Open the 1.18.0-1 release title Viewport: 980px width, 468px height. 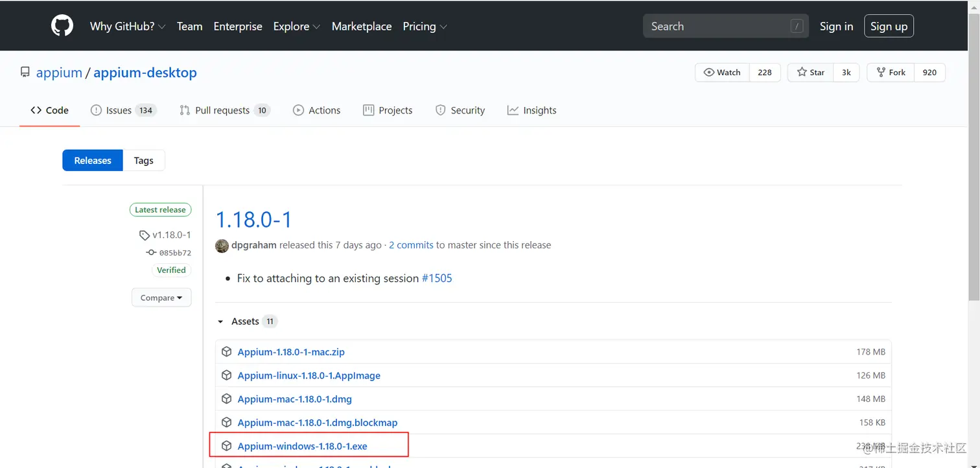click(253, 220)
